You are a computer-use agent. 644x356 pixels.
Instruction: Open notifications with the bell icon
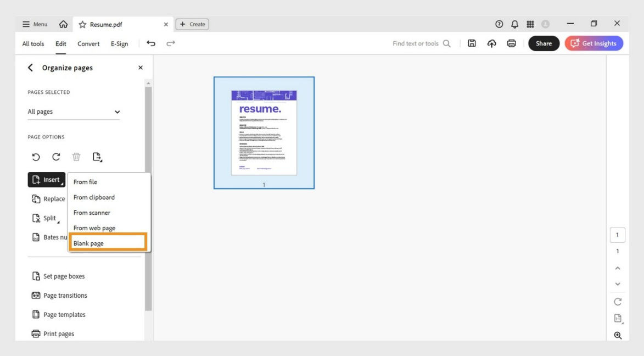[x=514, y=23]
